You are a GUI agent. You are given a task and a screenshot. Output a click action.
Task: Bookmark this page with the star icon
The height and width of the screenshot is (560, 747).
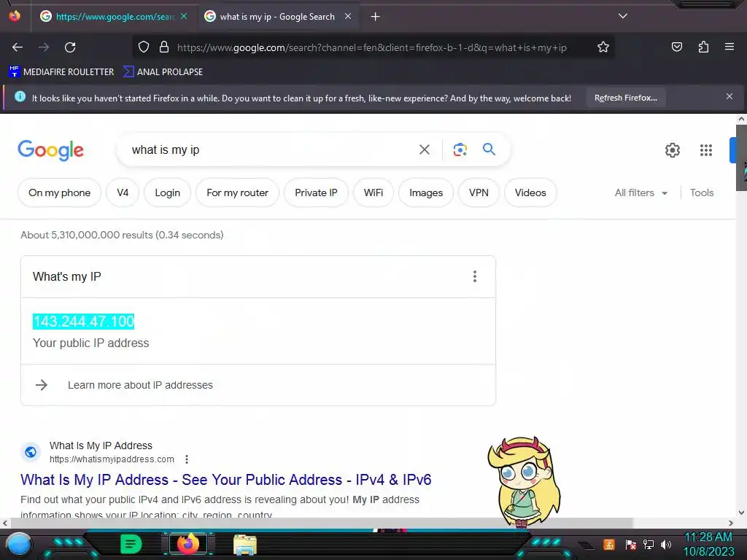[x=603, y=47]
